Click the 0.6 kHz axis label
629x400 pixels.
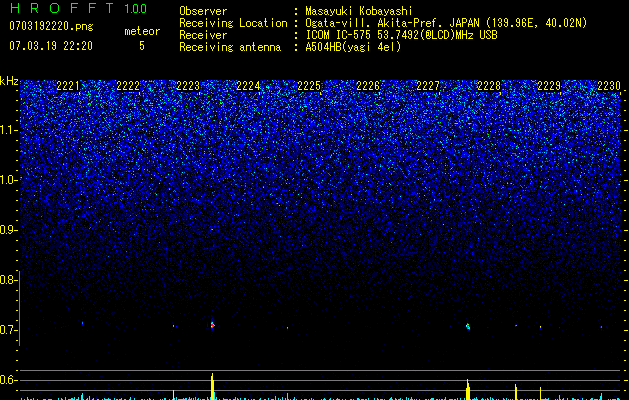pos(8,380)
